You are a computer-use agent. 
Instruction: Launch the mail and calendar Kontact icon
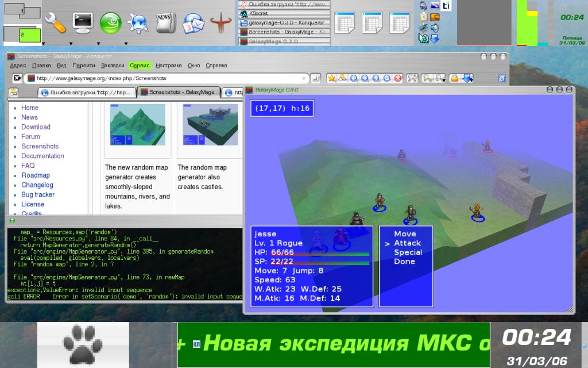[193, 23]
